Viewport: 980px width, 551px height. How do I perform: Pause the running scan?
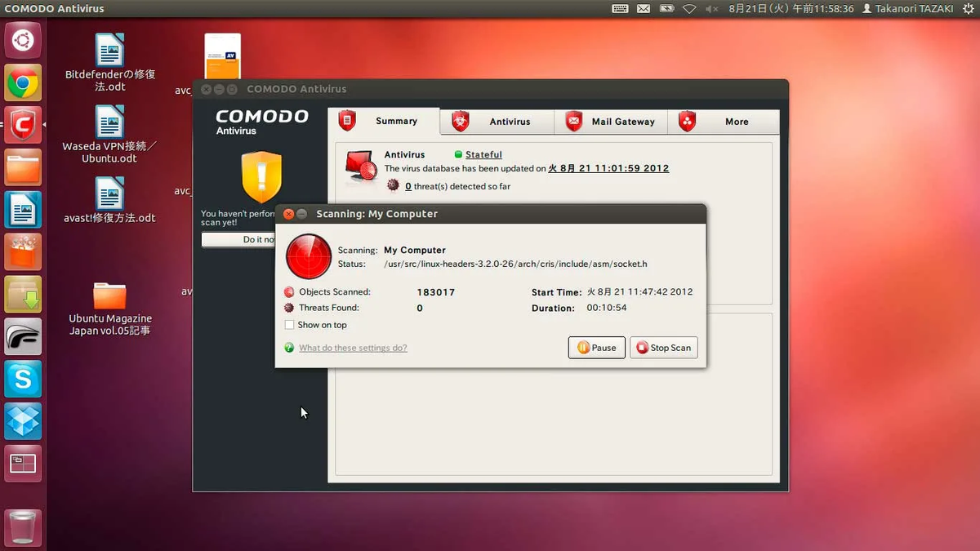[597, 348]
